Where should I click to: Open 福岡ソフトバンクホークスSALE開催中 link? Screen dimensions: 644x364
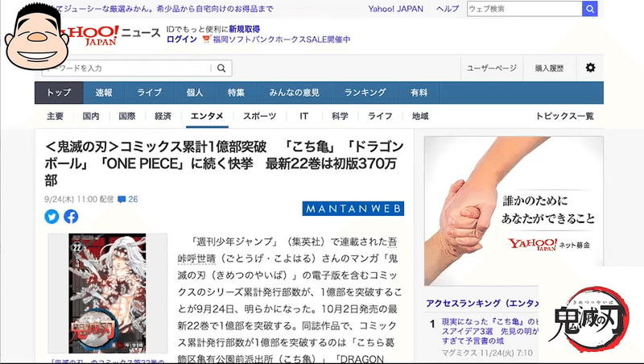pos(281,39)
